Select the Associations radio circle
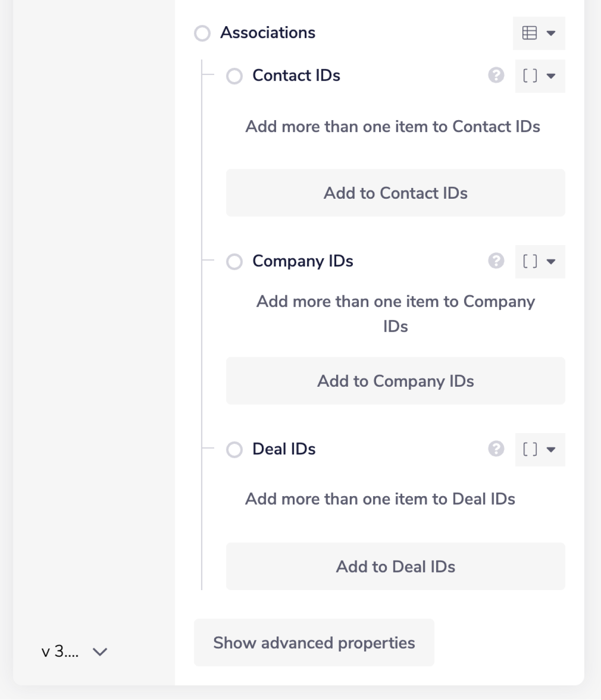This screenshot has width=601, height=700. pos(202,33)
